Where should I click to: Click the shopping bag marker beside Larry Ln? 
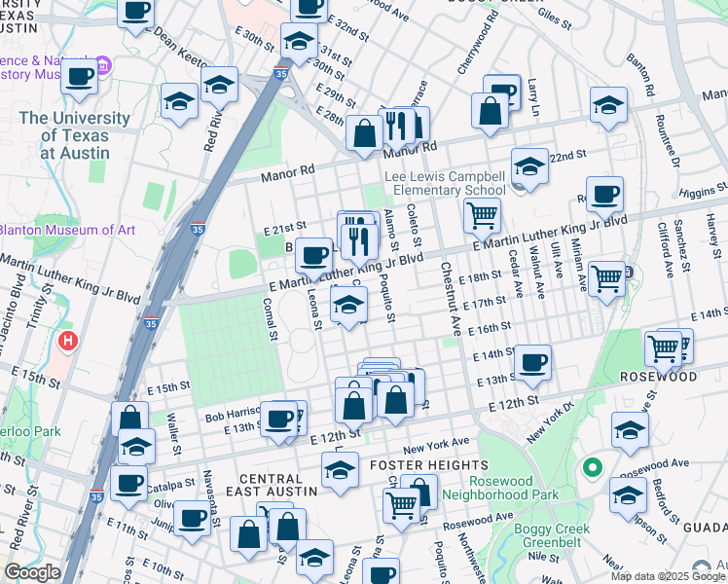490,112
